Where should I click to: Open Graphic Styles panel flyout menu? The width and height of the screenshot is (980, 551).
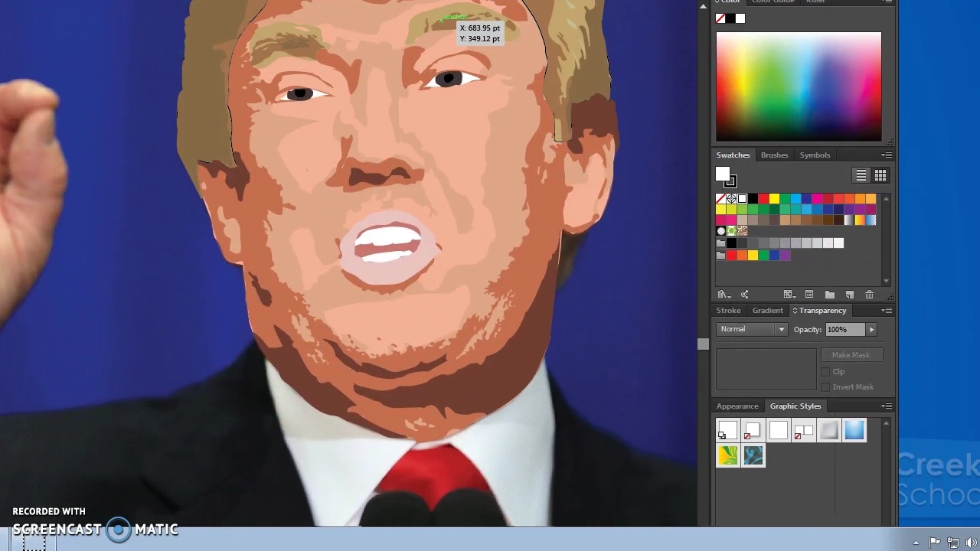pyautogui.click(x=887, y=406)
